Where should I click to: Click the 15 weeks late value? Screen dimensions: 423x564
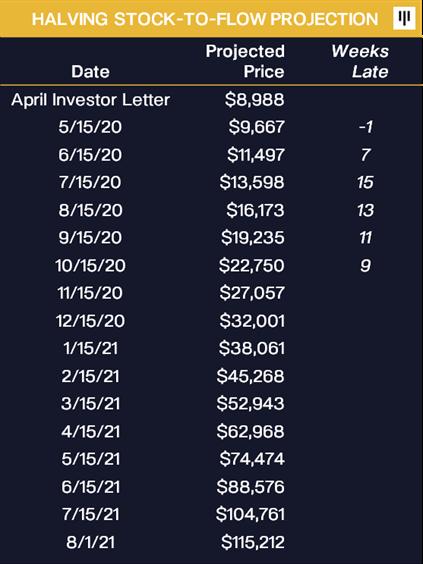tap(365, 182)
